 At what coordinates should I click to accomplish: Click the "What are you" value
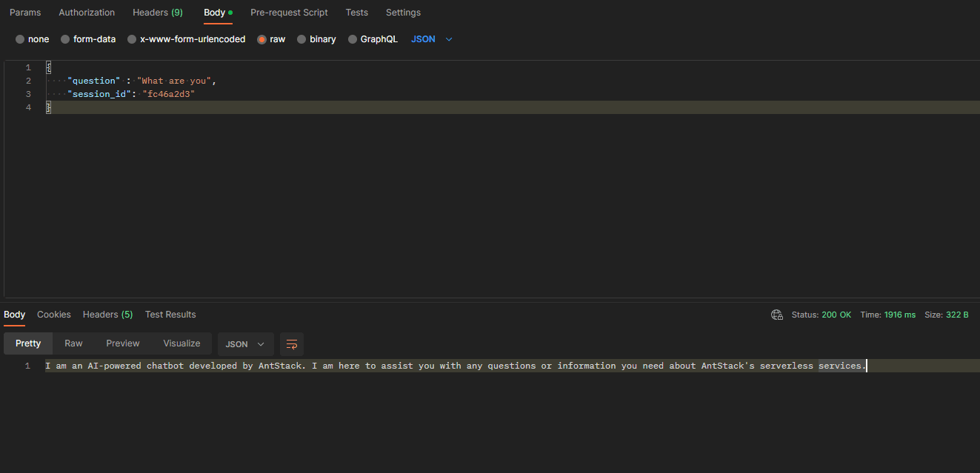tap(176, 81)
